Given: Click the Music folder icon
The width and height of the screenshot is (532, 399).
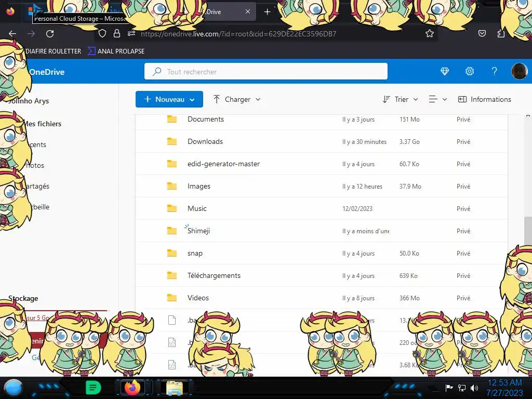Looking at the screenshot, I should tap(172, 208).
